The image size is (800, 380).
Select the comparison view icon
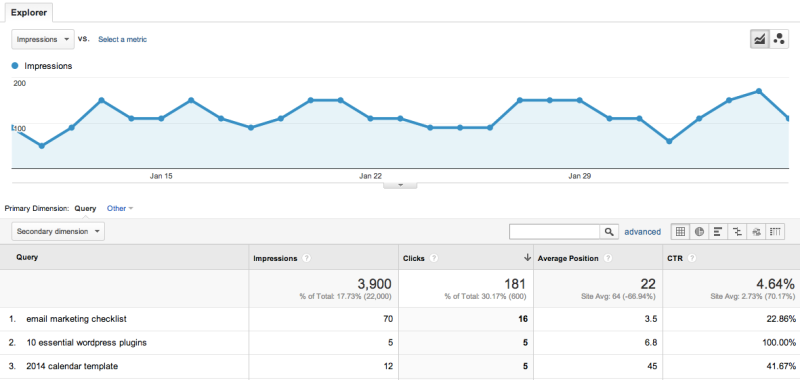coord(737,232)
